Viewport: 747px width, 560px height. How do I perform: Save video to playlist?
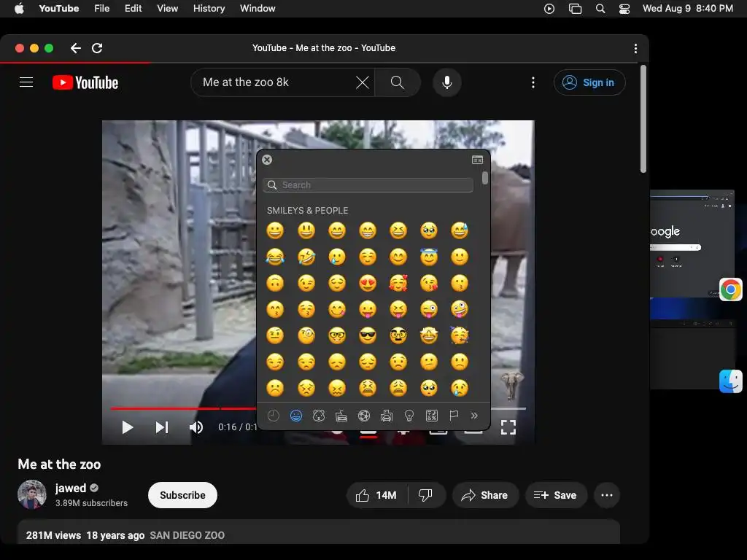tap(555, 495)
